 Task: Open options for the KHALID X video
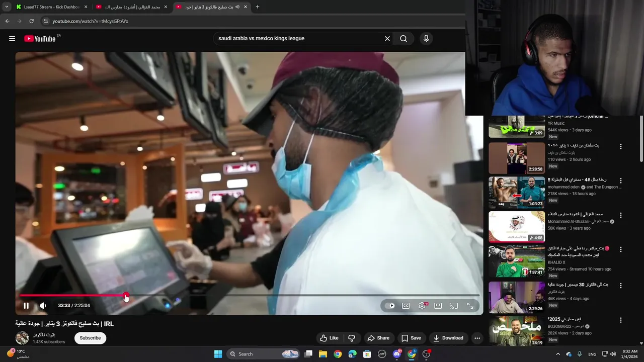pos(620,249)
